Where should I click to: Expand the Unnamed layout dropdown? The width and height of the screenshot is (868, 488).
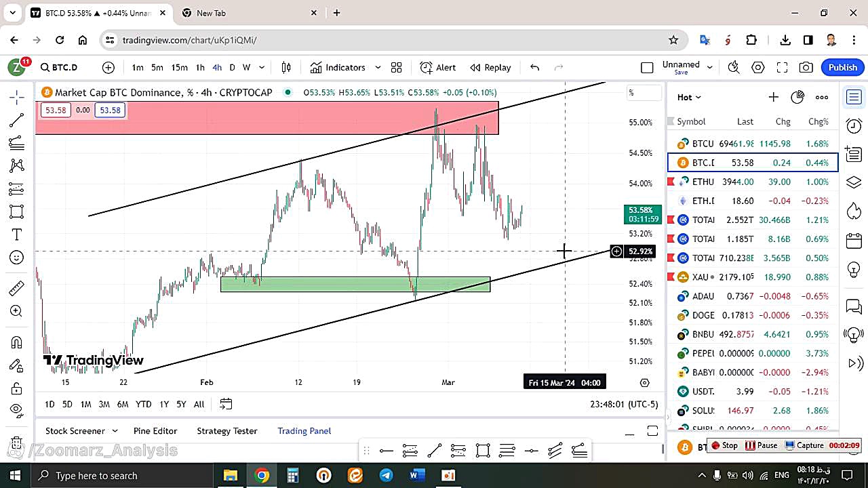(x=710, y=67)
